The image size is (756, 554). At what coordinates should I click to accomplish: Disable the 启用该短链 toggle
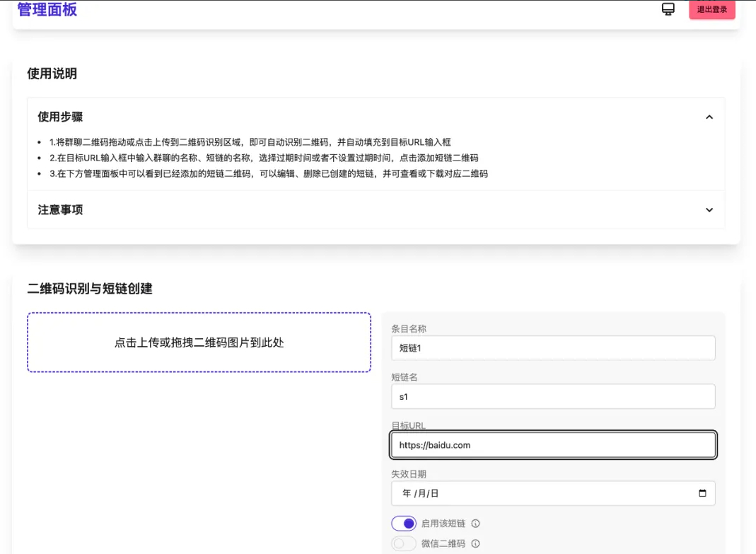point(404,524)
